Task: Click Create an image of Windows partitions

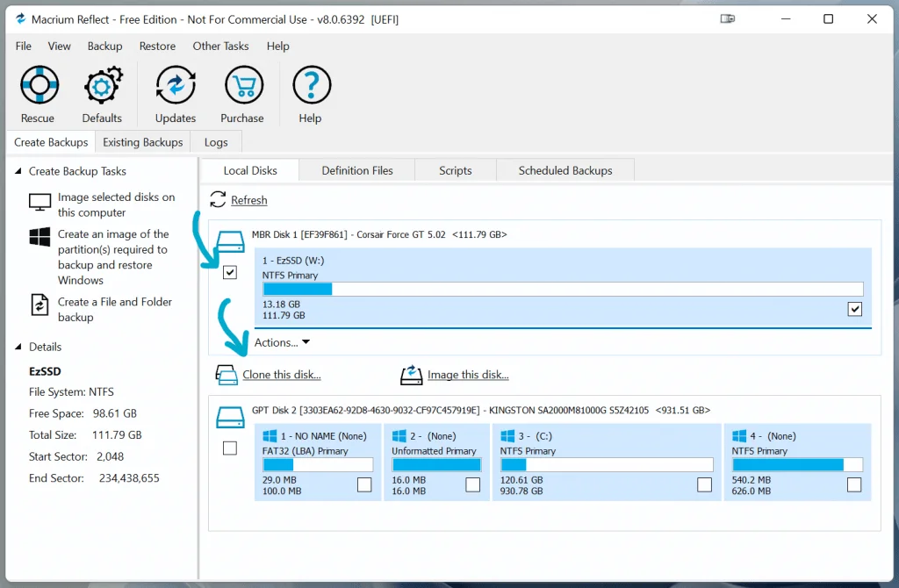Action: 113,257
